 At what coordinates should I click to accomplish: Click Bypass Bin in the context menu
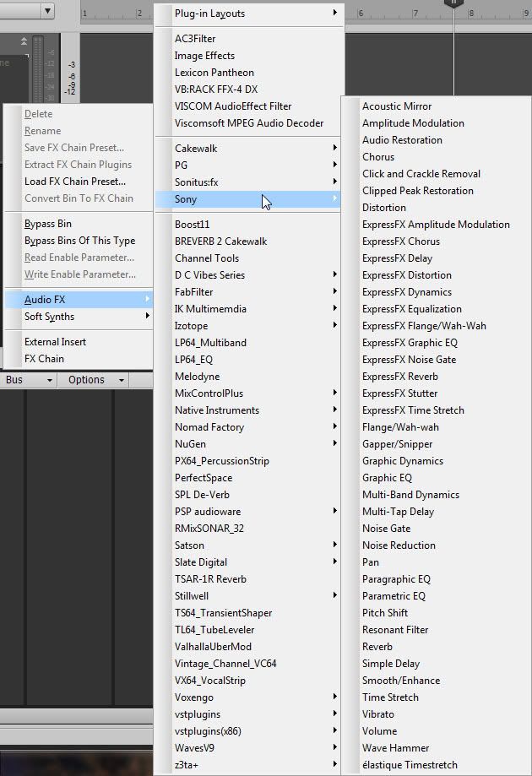(48, 224)
